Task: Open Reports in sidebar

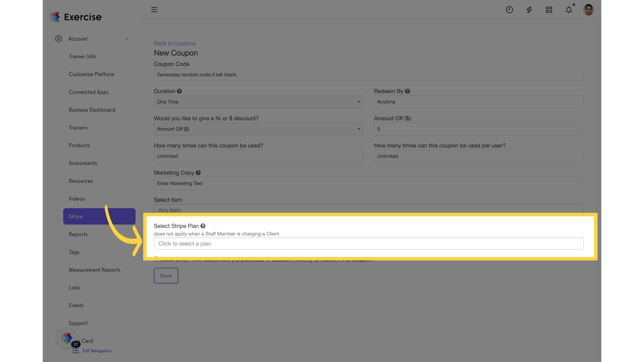Action: pyautogui.click(x=78, y=234)
